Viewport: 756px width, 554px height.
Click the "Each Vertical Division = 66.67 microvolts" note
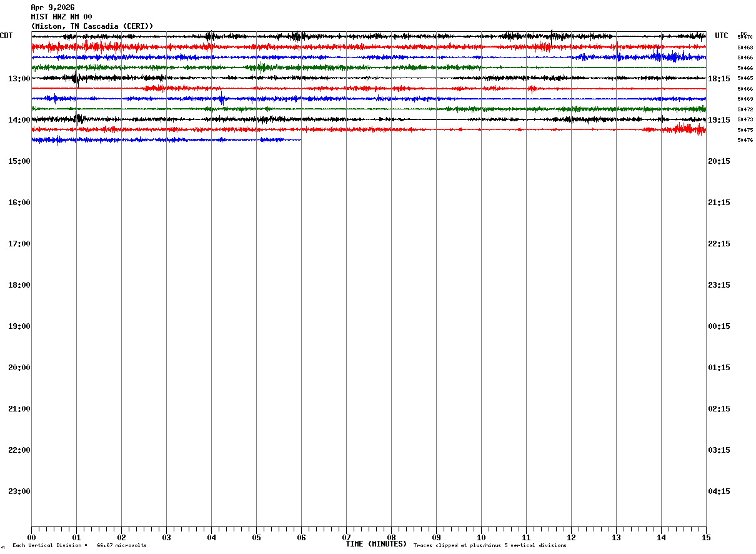(x=79, y=546)
